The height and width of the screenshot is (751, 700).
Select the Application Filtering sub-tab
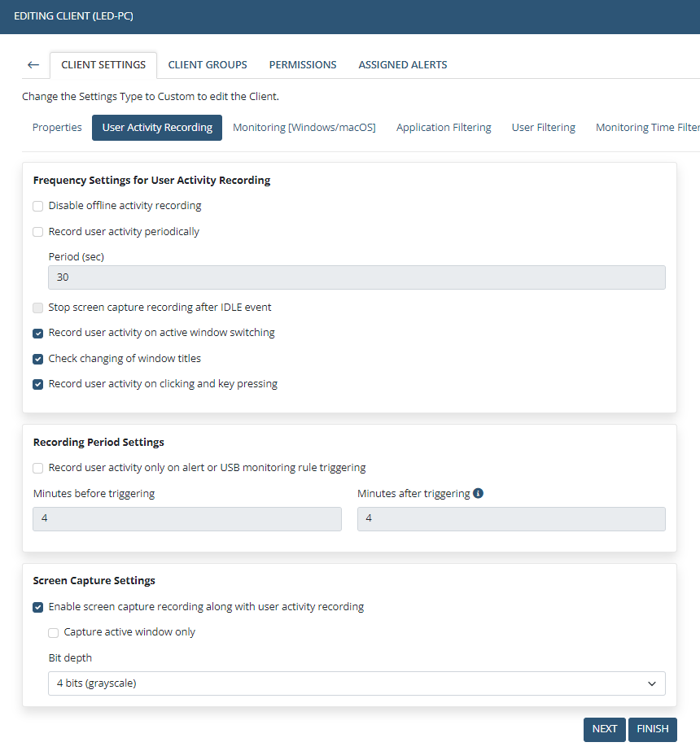tap(444, 128)
